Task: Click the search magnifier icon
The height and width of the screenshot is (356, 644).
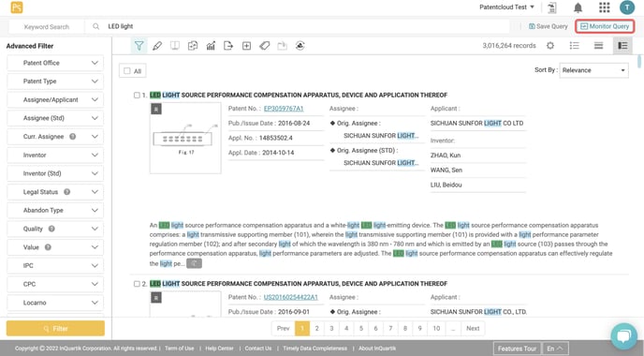Action: 95,26
